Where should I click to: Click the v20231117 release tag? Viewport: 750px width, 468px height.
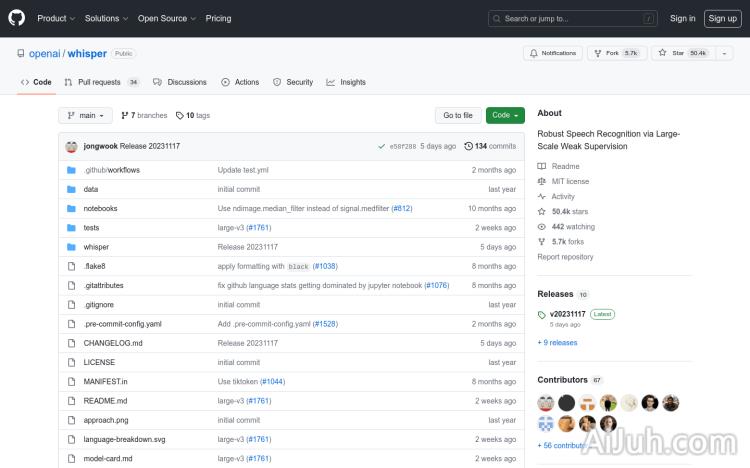566,314
